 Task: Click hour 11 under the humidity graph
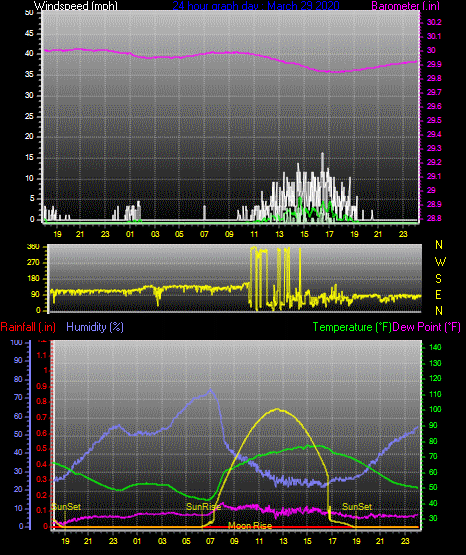(259, 541)
